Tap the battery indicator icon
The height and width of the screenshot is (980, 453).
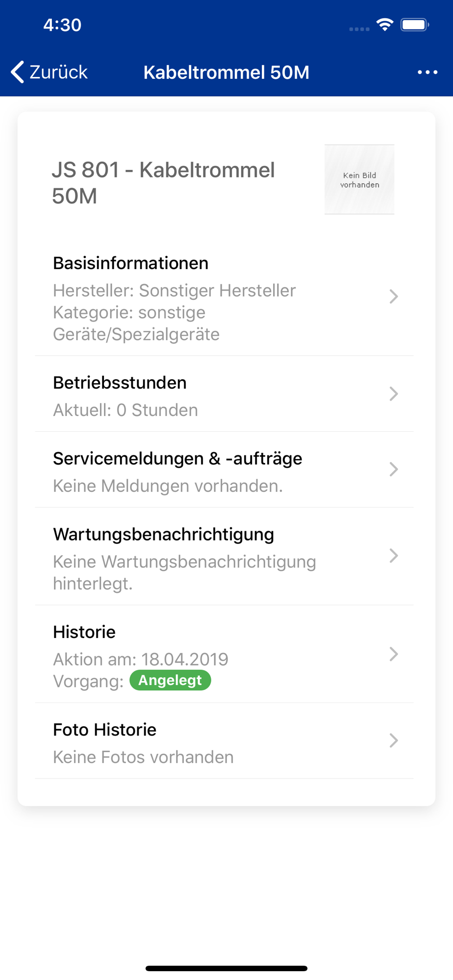(414, 24)
